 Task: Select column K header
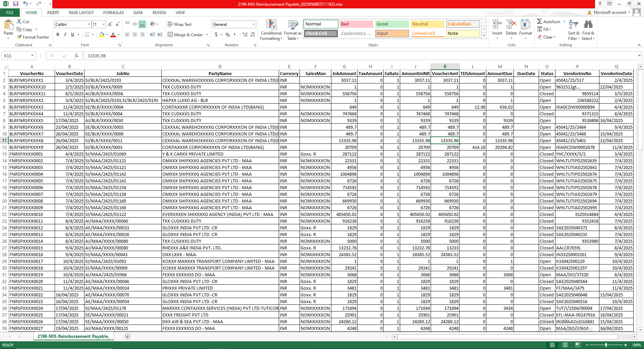[x=445, y=66]
